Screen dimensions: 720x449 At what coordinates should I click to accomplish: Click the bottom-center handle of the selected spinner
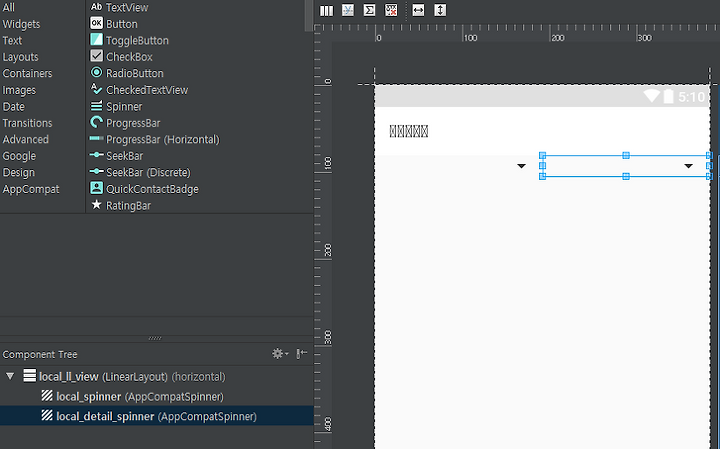click(626, 176)
